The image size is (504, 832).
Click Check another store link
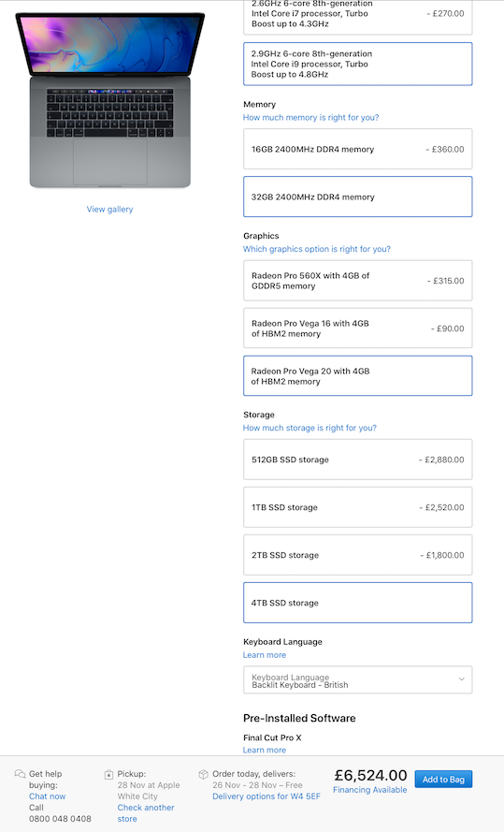[146, 813]
